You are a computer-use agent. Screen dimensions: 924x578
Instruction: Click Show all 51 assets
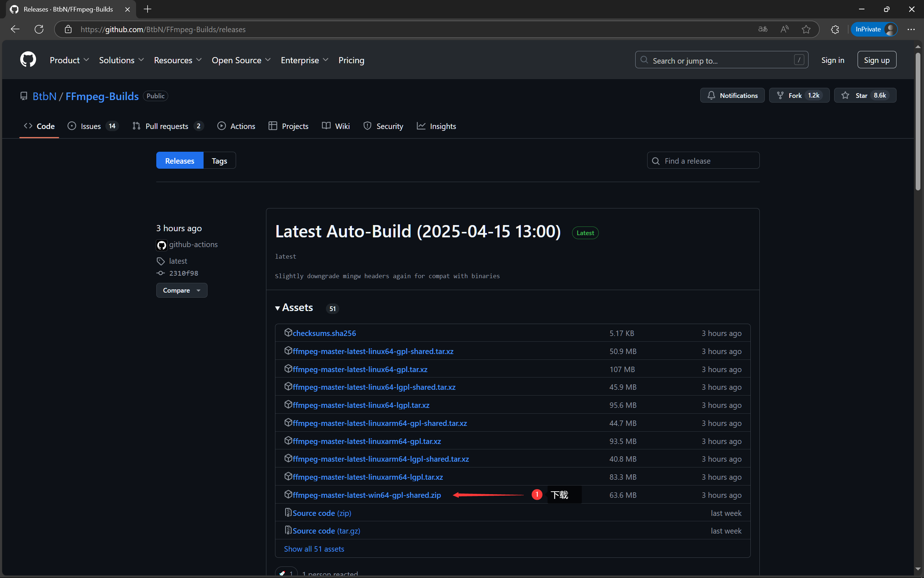click(x=314, y=549)
